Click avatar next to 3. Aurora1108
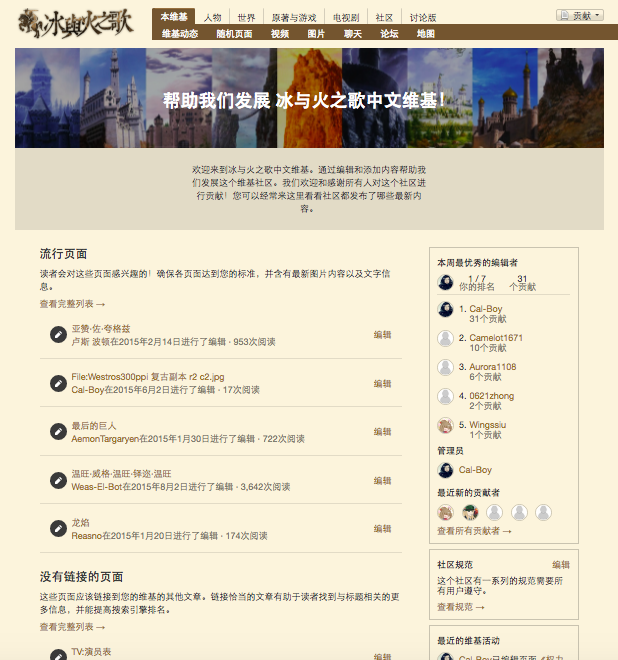Viewport: 618px width, 660px height. [445, 367]
